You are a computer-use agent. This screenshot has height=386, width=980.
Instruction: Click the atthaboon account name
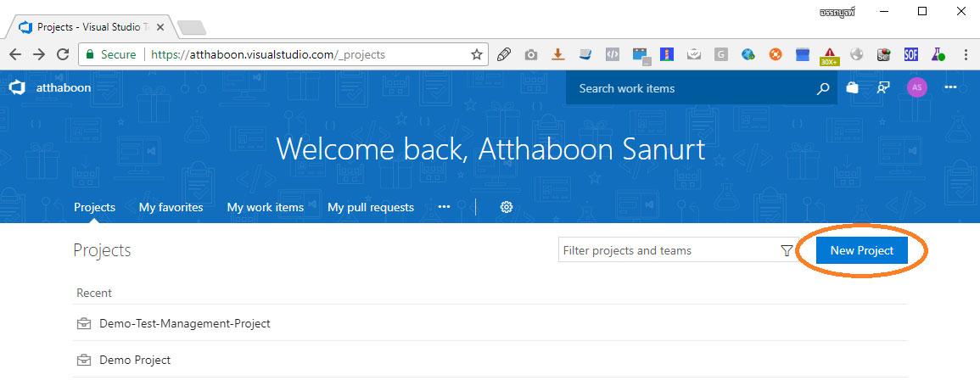click(x=63, y=87)
